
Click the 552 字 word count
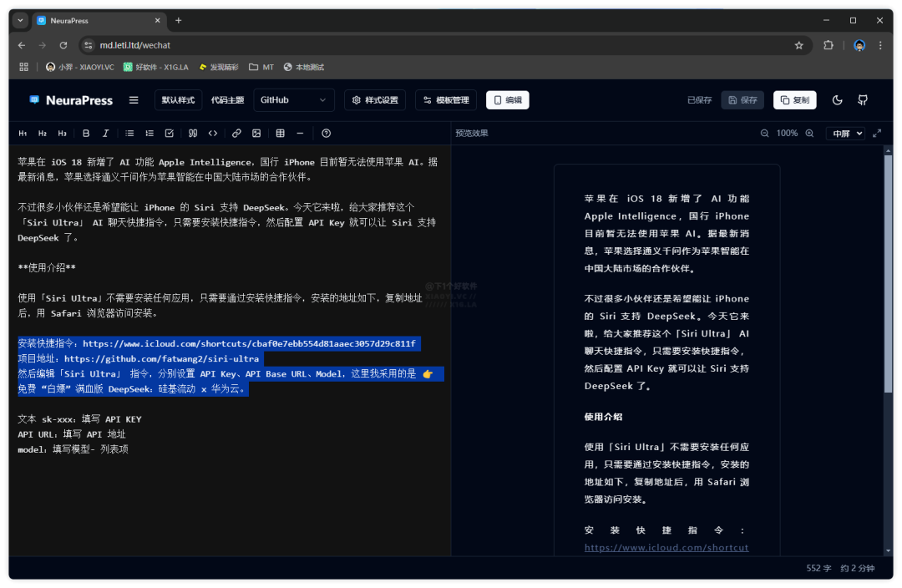click(818, 569)
